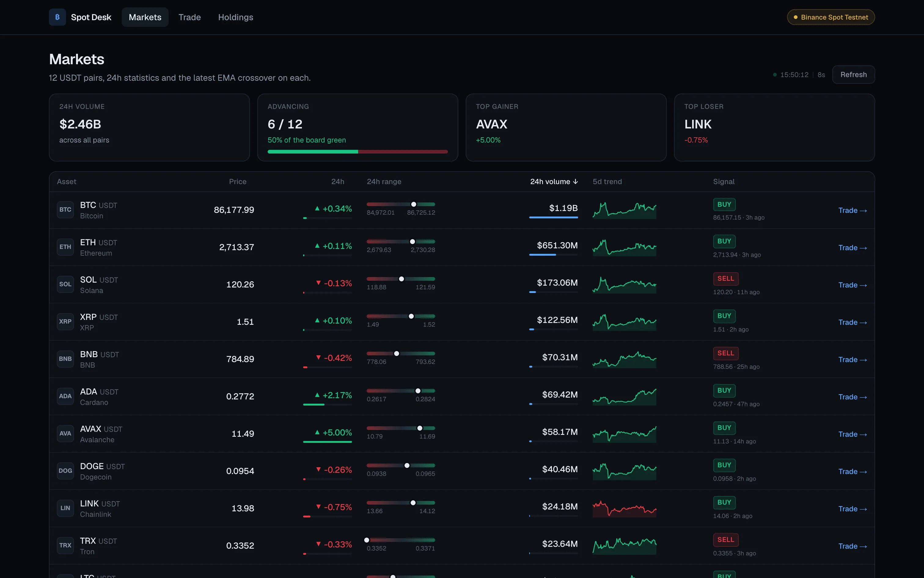The height and width of the screenshot is (578, 924).
Task: Click the AVA asset badge icon
Action: click(65, 434)
